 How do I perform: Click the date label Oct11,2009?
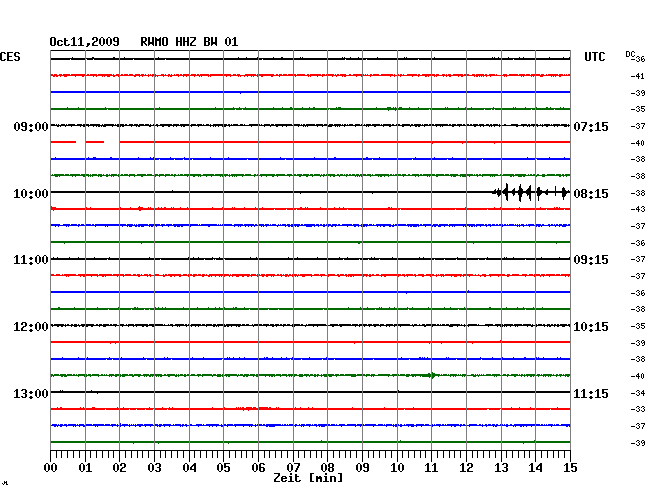point(84,42)
